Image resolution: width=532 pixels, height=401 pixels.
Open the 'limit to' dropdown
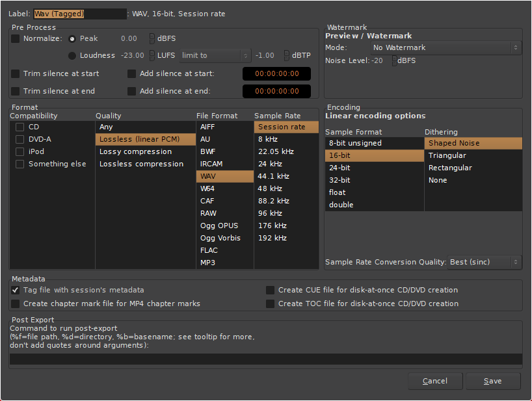(x=215, y=55)
